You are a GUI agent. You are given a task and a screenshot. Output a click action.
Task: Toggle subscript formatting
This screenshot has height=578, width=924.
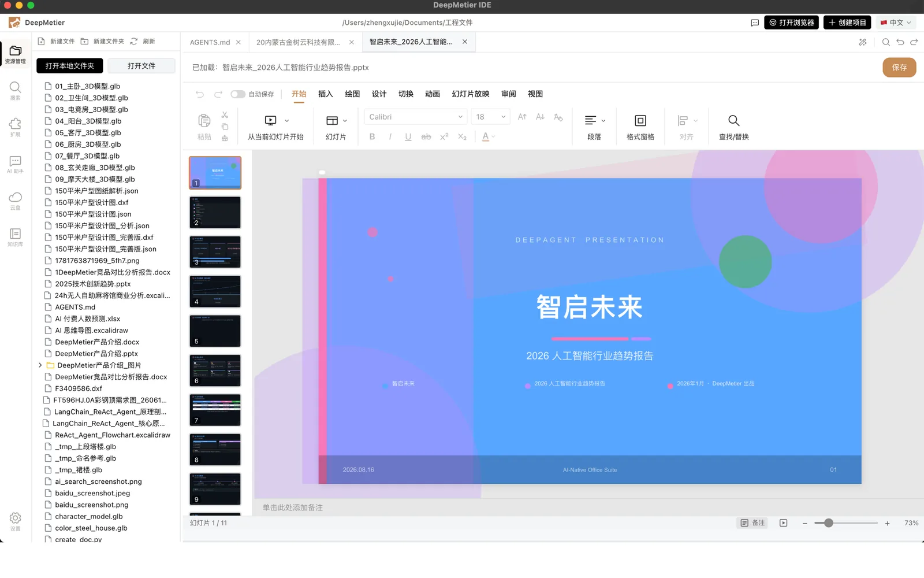click(x=462, y=137)
